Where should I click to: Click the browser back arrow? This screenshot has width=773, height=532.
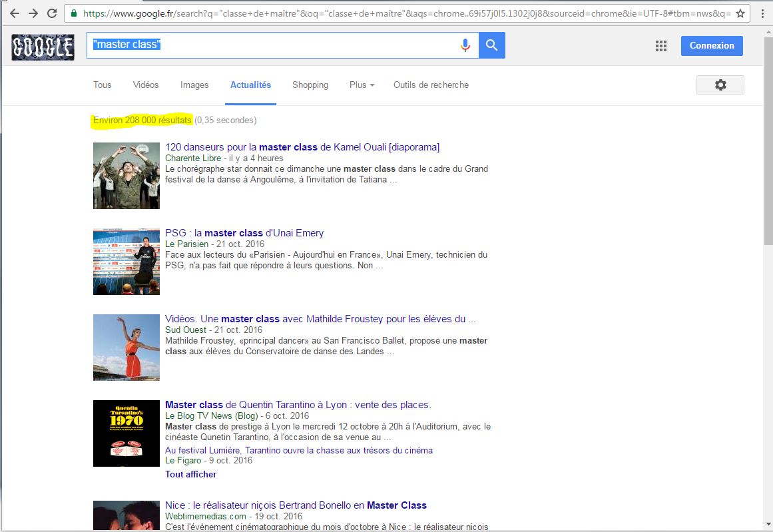click(x=15, y=13)
